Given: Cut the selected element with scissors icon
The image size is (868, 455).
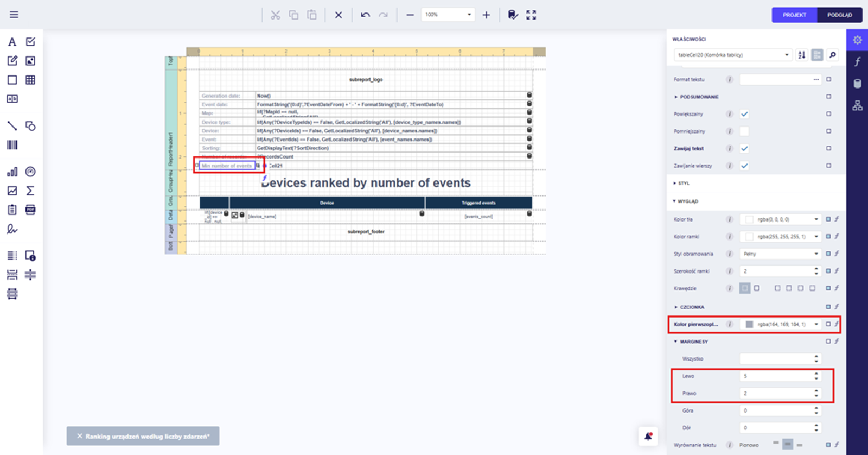Looking at the screenshot, I should (276, 15).
